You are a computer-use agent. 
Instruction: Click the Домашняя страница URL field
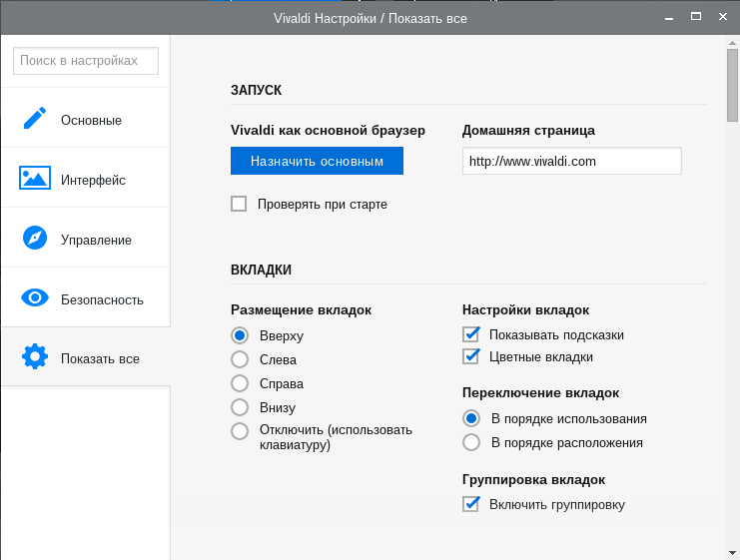click(571, 161)
